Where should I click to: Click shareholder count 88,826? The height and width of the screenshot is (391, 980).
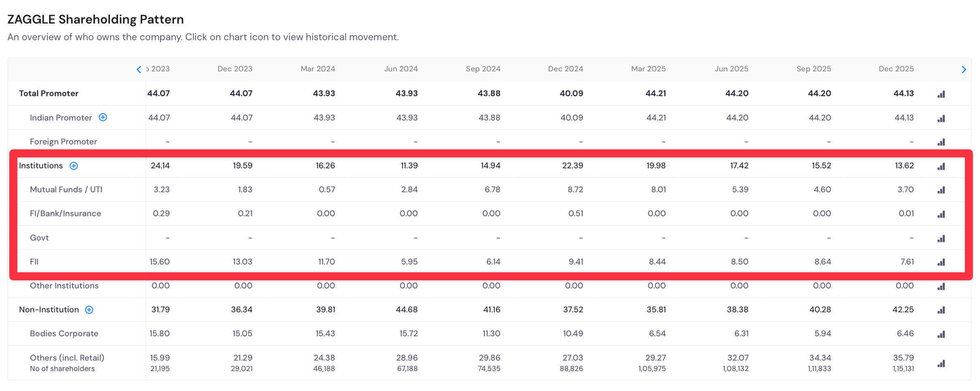pos(571,369)
